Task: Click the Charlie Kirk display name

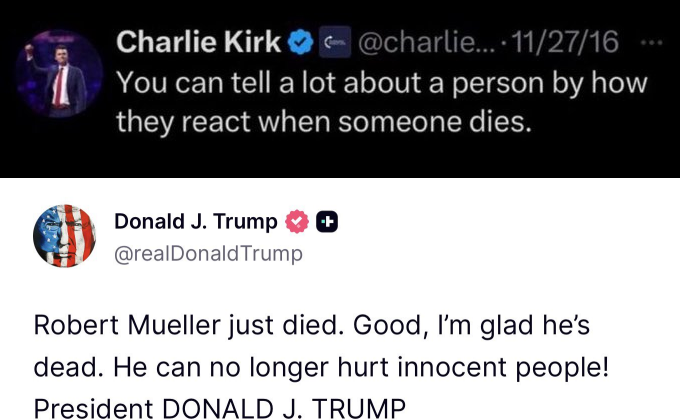Action: 198,42
